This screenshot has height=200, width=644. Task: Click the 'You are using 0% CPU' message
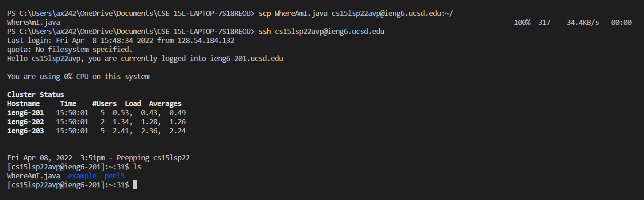point(78,77)
